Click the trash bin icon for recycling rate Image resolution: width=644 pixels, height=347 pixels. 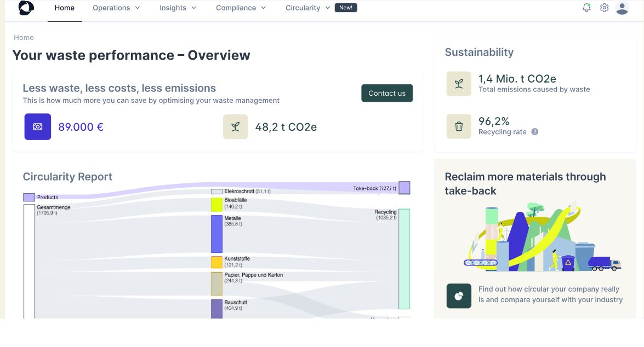pyautogui.click(x=459, y=126)
